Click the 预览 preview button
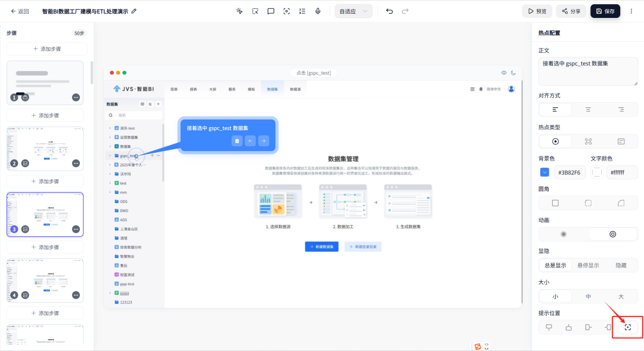This screenshot has height=351, width=644. click(537, 11)
